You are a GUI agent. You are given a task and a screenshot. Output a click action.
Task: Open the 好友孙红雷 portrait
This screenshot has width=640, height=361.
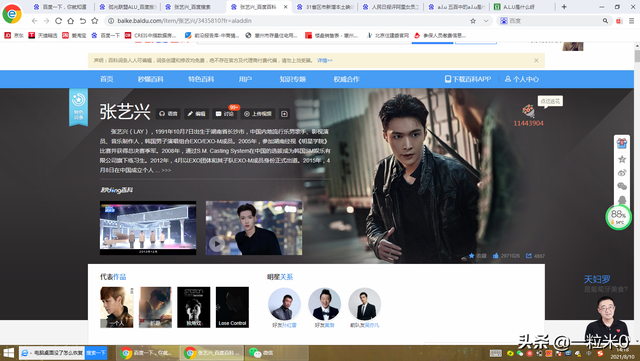(284, 304)
